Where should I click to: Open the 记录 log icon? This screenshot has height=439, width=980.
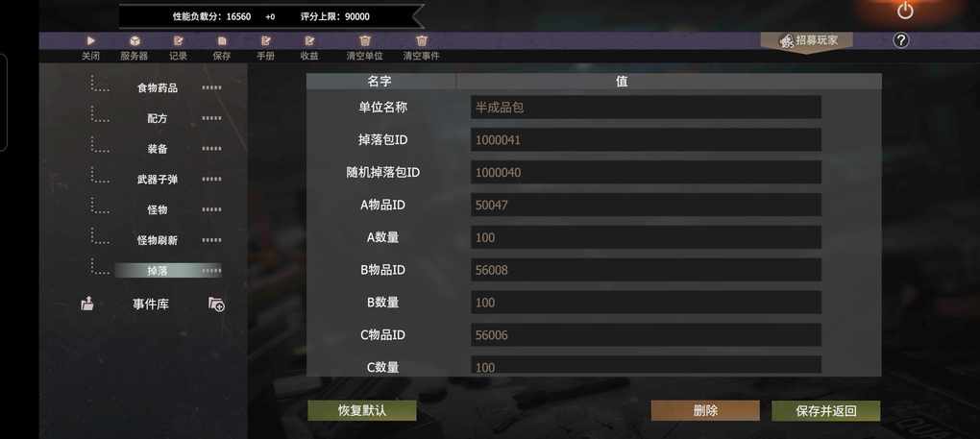(178, 40)
